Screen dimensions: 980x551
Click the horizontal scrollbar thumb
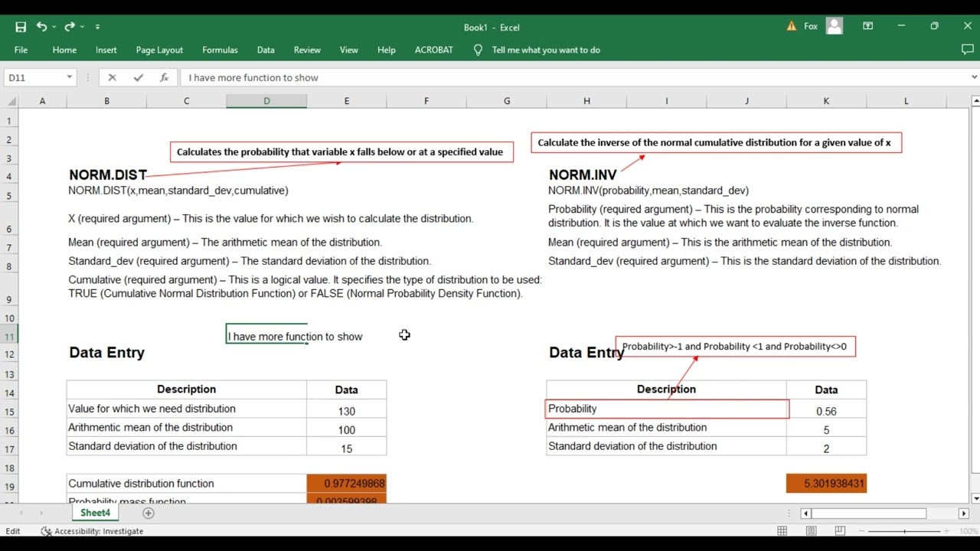(869, 514)
